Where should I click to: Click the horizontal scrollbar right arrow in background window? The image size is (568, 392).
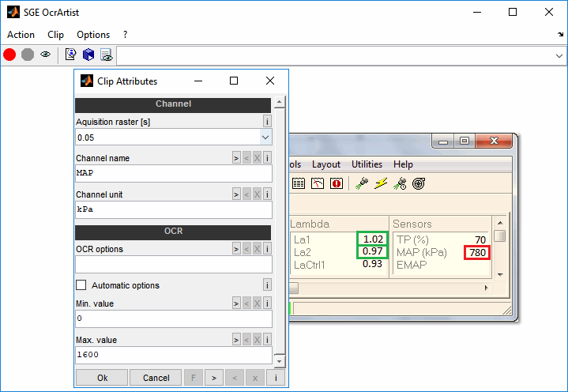(x=486, y=288)
